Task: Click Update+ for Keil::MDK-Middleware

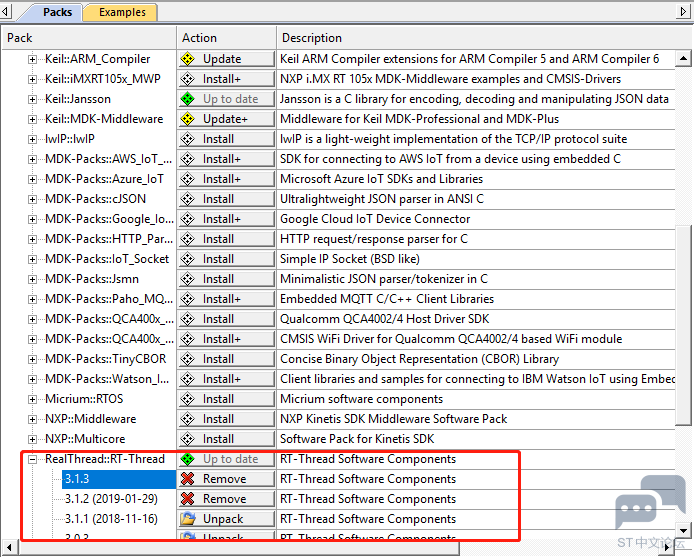Action: 227,119
